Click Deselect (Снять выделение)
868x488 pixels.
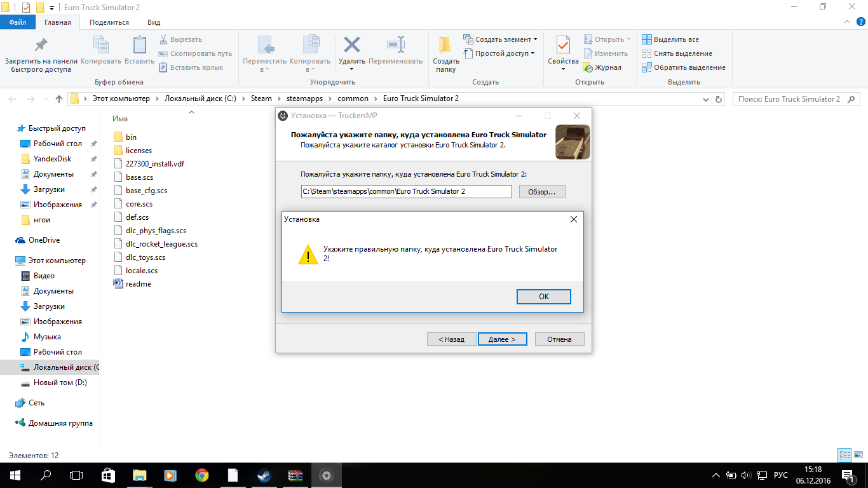pyautogui.click(x=677, y=53)
